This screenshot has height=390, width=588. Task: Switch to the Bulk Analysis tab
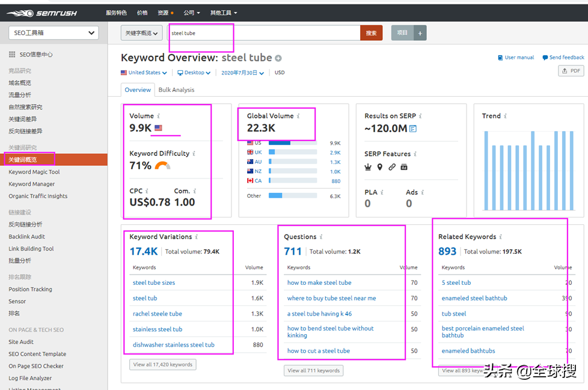pyautogui.click(x=176, y=90)
